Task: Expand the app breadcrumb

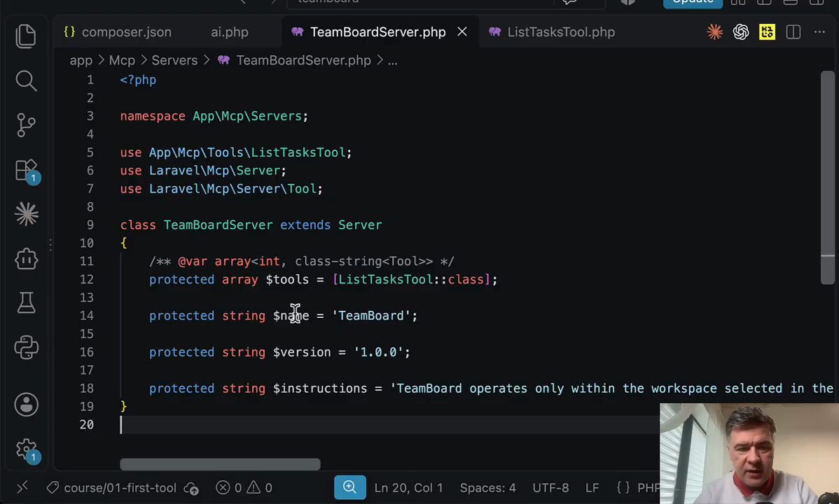Action: (x=81, y=60)
